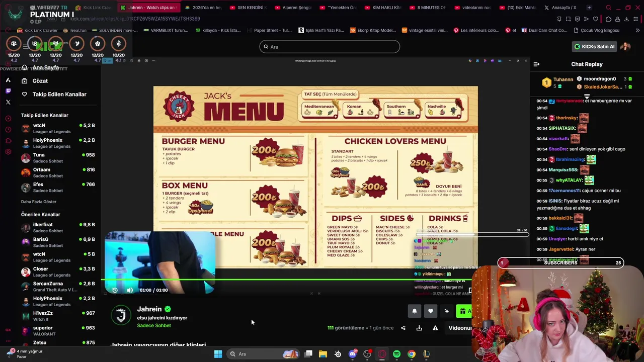Open the recommended superior VALORANT channel

pos(58,330)
